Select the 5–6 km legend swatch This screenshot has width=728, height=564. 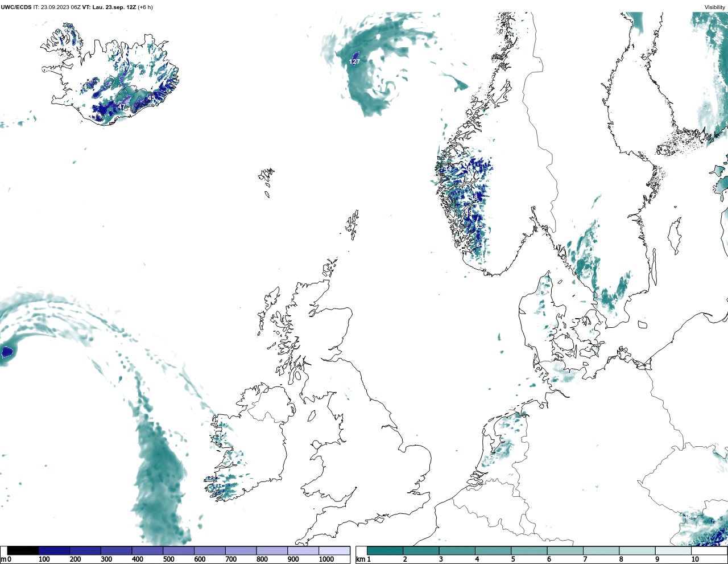tap(529, 551)
